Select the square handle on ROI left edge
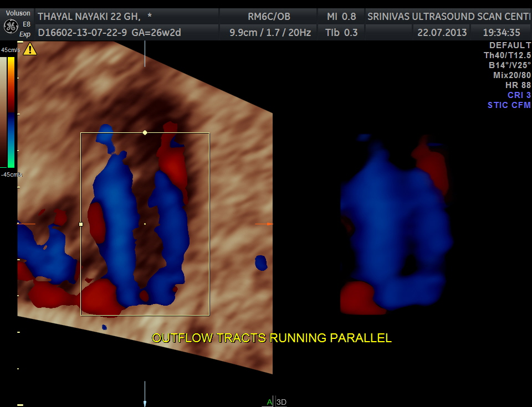This screenshot has width=532, height=407. click(x=81, y=224)
